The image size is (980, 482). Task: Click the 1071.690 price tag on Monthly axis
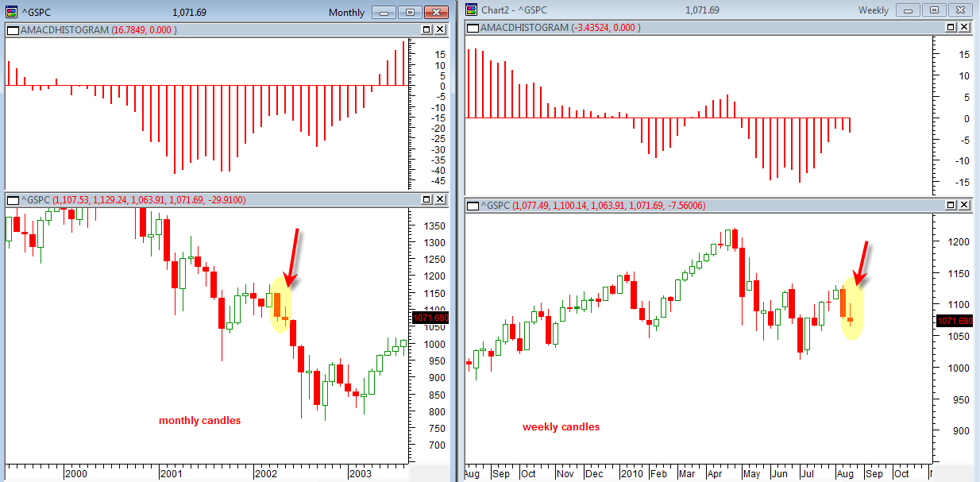tap(430, 318)
